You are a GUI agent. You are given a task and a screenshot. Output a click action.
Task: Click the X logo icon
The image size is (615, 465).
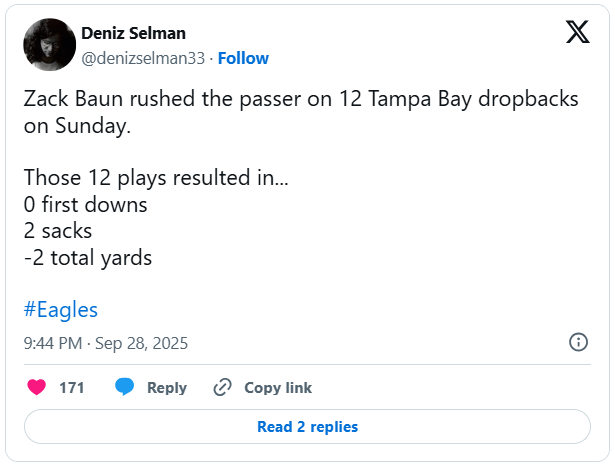pos(577,33)
